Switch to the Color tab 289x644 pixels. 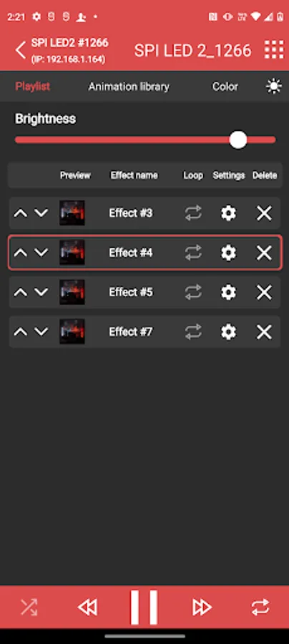pyautogui.click(x=225, y=87)
